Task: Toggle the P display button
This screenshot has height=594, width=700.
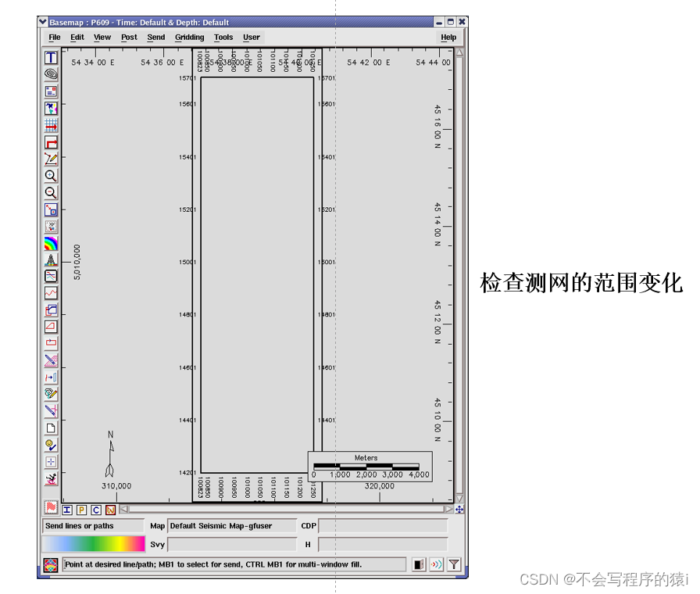Action: pyautogui.click(x=81, y=509)
